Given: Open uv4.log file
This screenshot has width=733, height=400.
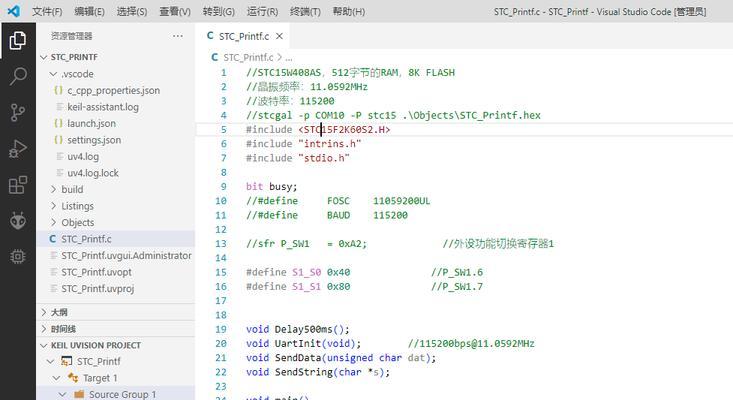Looking at the screenshot, I should [83, 157].
